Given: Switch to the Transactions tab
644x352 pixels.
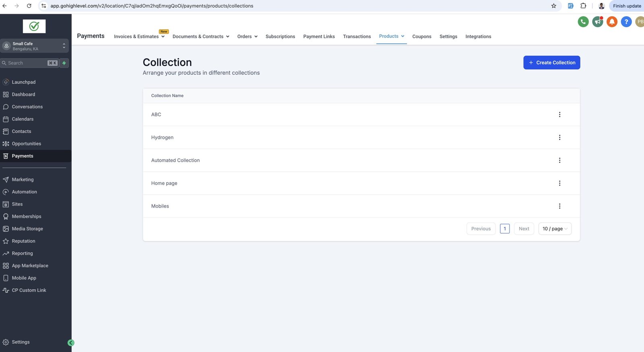Looking at the screenshot, I should point(357,37).
